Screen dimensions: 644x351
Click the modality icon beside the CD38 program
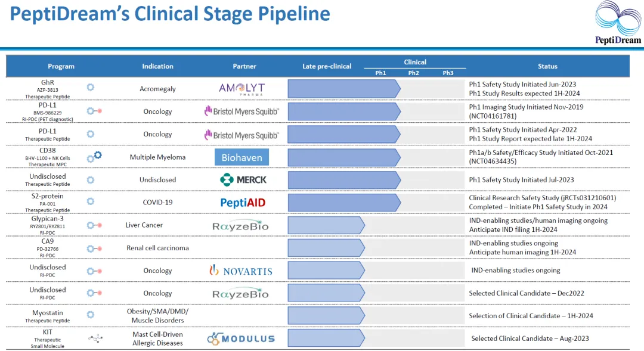pyautogui.click(x=94, y=157)
